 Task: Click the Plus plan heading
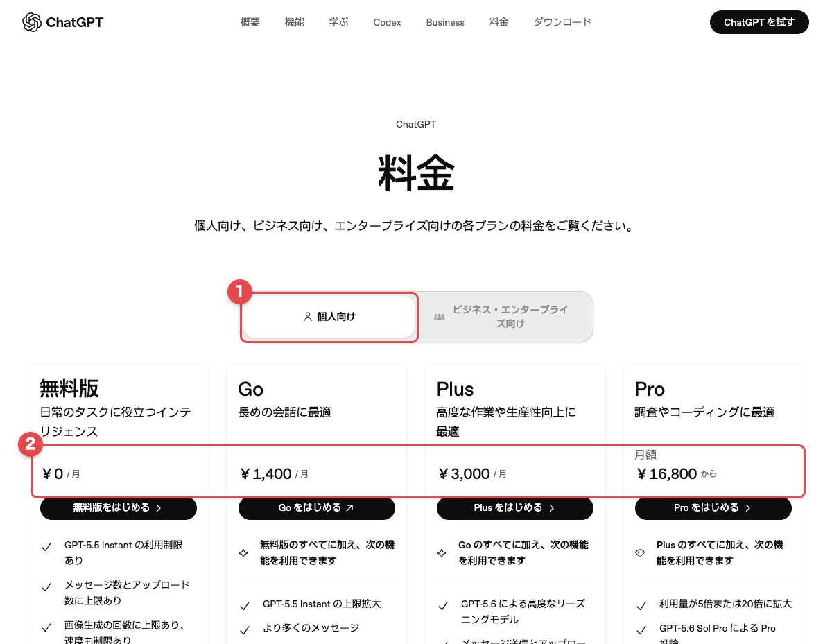456,389
